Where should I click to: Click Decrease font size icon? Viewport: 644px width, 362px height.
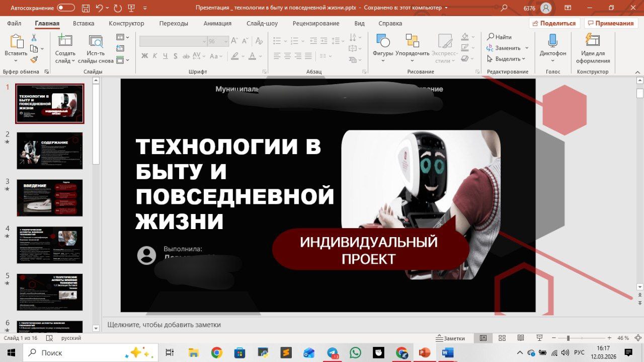coord(246,41)
